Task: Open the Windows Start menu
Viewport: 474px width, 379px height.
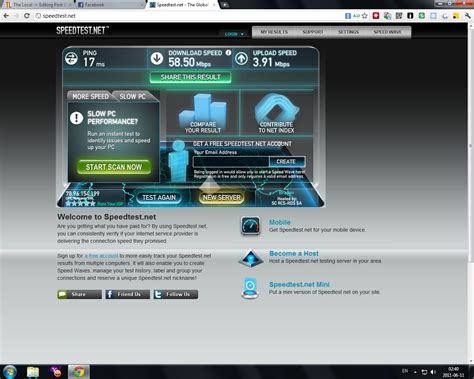Action: pos(10,372)
